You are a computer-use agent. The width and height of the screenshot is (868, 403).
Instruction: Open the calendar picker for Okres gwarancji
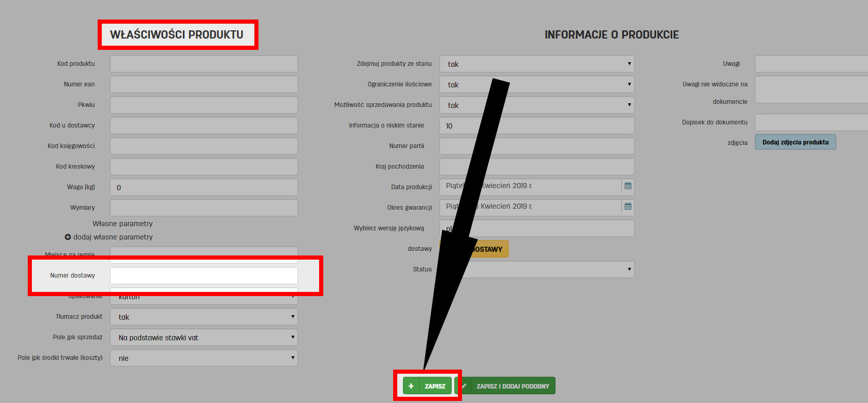tap(627, 206)
